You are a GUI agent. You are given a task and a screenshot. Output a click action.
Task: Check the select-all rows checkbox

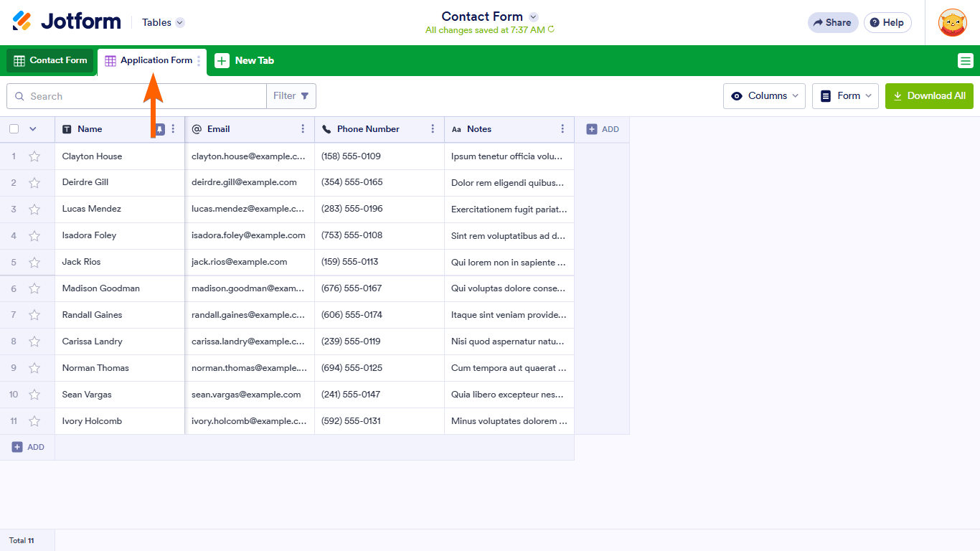coord(14,129)
